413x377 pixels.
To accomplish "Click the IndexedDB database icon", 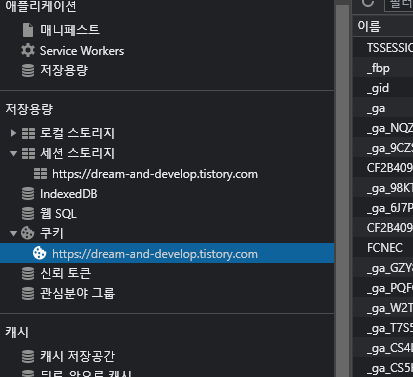I will (x=28, y=194).
